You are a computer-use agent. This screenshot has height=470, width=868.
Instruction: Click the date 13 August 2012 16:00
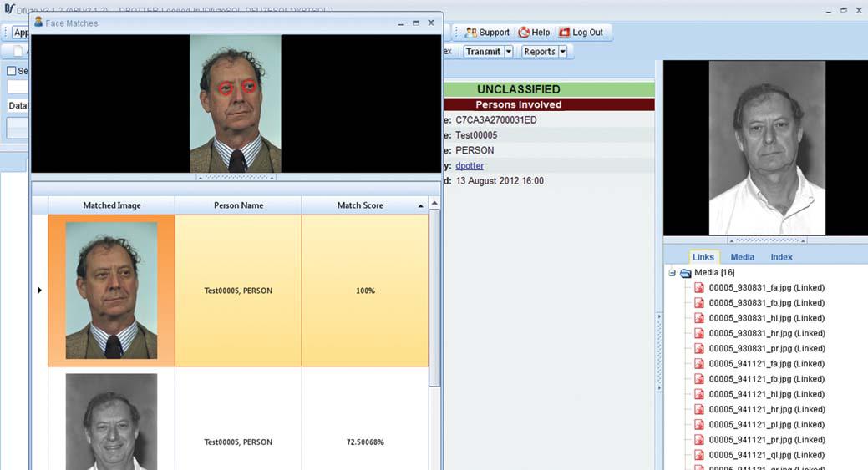pos(500,181)
